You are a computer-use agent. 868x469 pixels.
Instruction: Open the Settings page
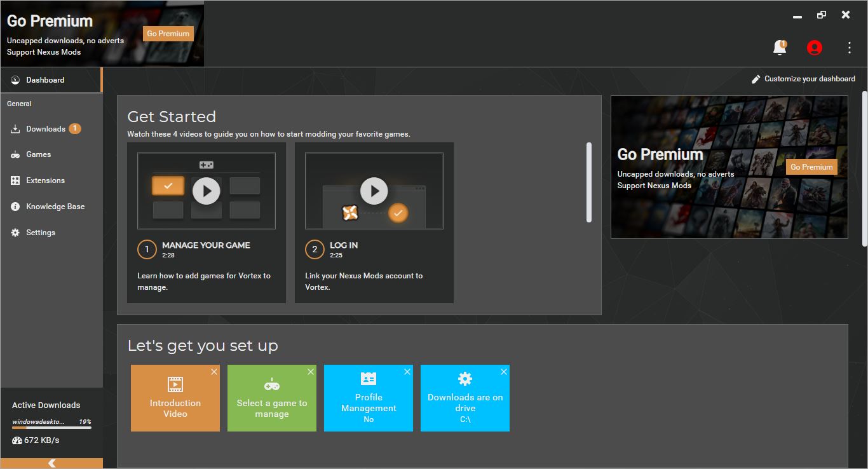pyautogui.click(x=51, y=233)
